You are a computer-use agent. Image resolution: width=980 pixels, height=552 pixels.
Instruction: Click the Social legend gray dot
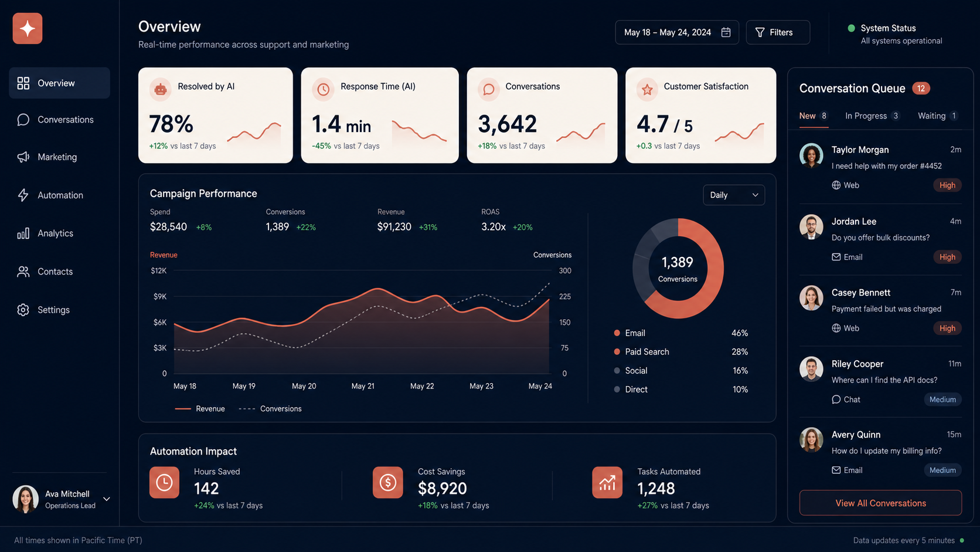(x=617, y=371)
